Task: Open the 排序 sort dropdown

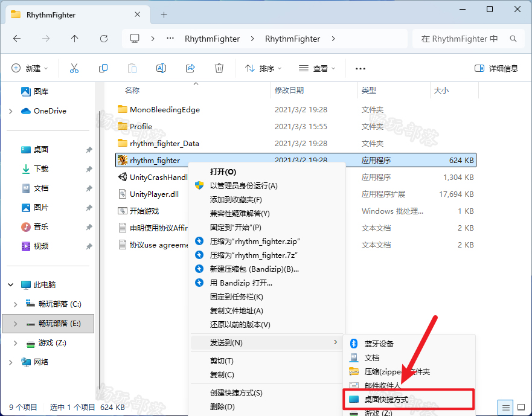Action: (x=263, y=69)
